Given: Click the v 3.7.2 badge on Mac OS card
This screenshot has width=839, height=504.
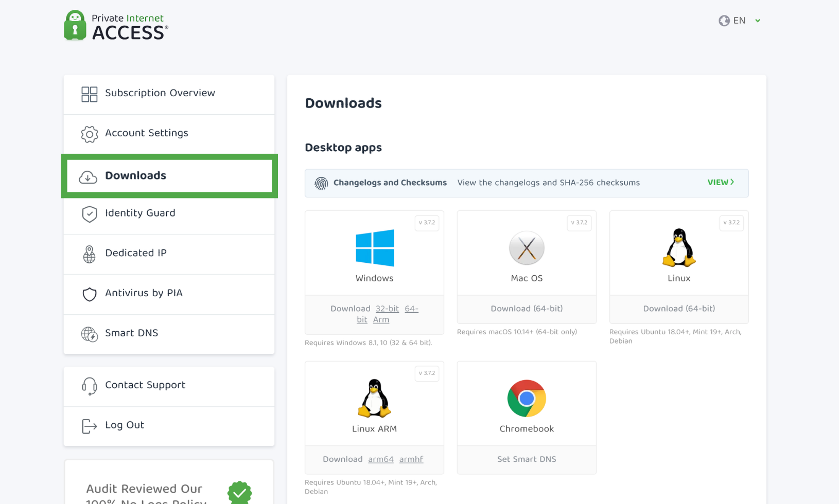Looking at the screenshot, I should click(579, 223).
